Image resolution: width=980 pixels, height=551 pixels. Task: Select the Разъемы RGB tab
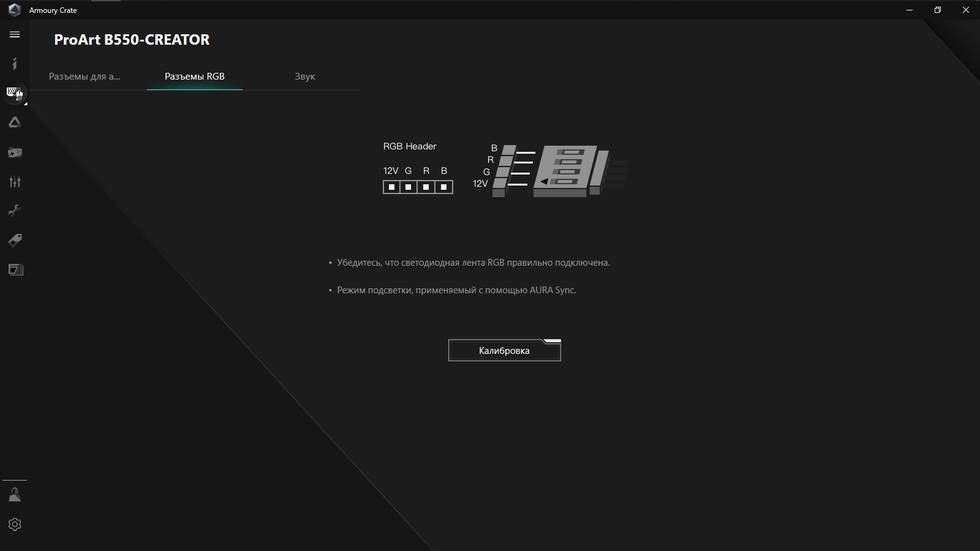[x=194, y=77]
